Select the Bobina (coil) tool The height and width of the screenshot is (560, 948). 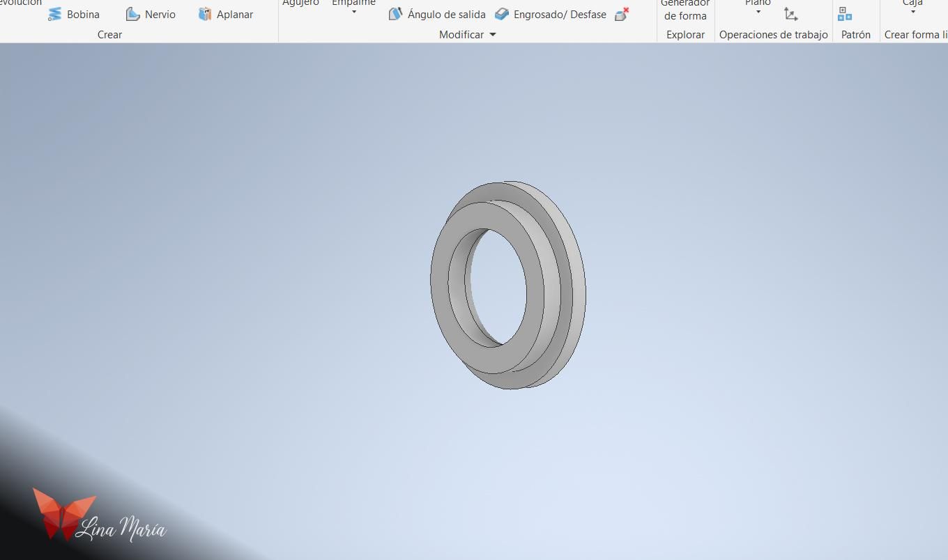(x=74, y=14)
